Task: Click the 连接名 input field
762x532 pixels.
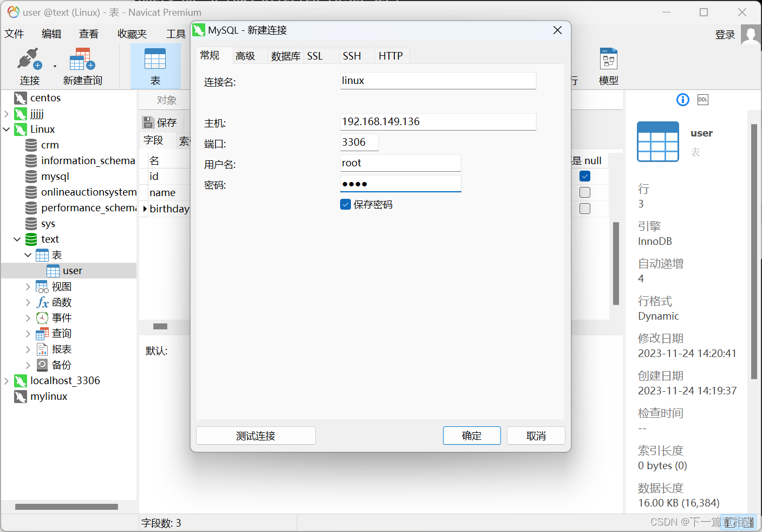Action: pyautogui.click(x=438, y=81)
